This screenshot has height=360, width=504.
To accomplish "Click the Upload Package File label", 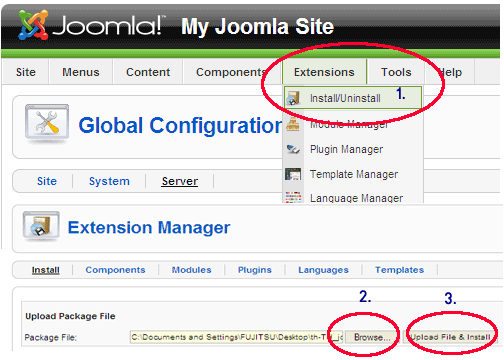I will tap(70, 316).
